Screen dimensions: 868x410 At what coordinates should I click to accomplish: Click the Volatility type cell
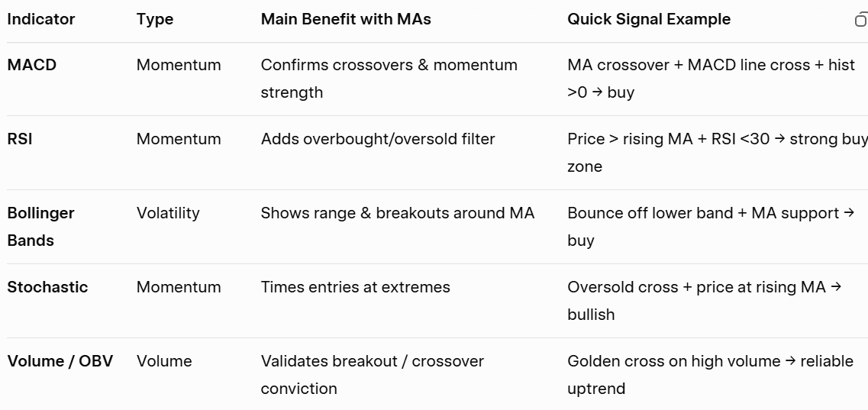click(168, 213)
